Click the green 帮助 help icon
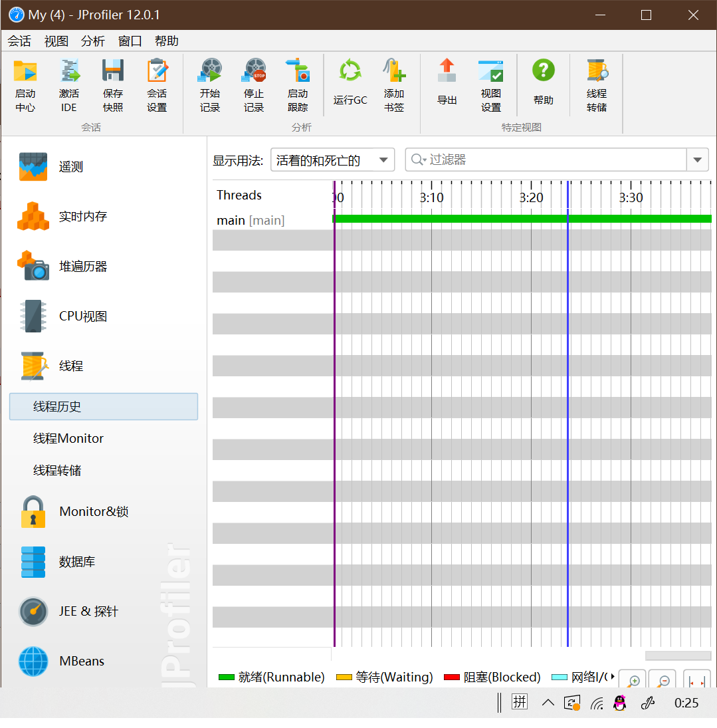The width and height of the screenshot is (717, 728). tap(544, 82)
